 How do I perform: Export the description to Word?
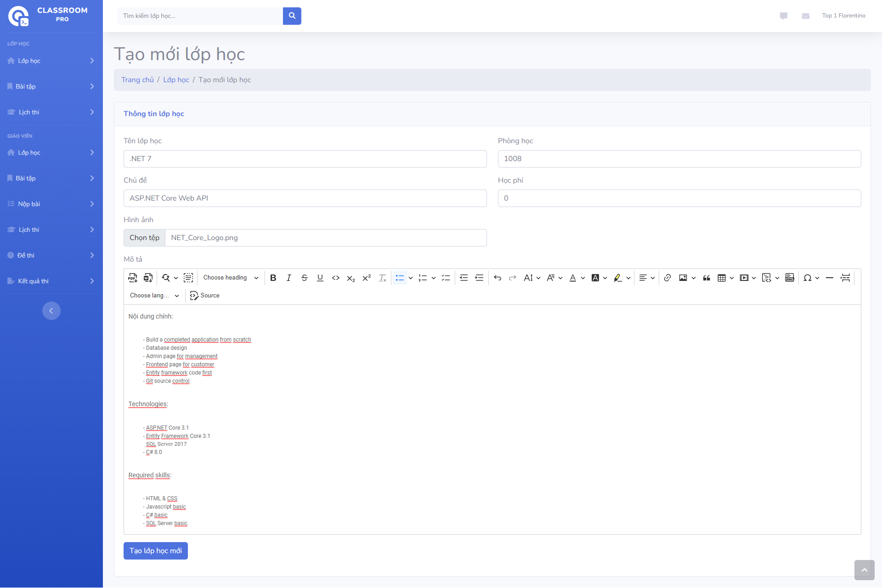[x=148, y=278]
